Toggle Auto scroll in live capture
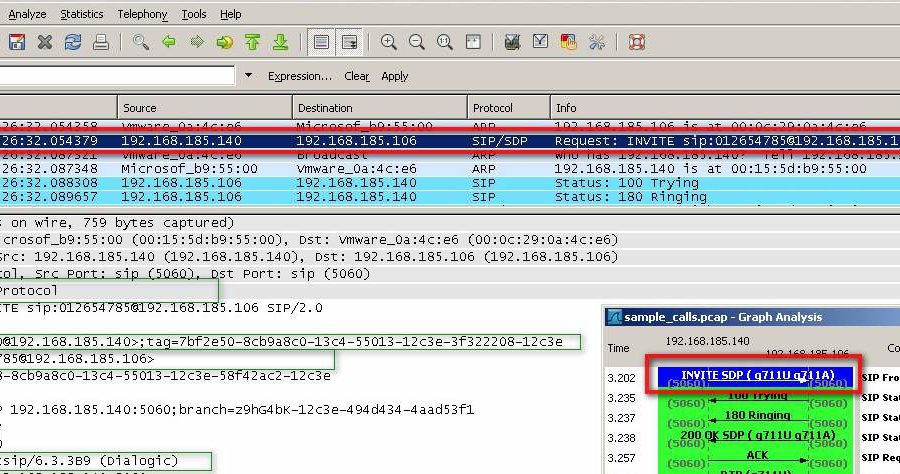 (349, 42)
